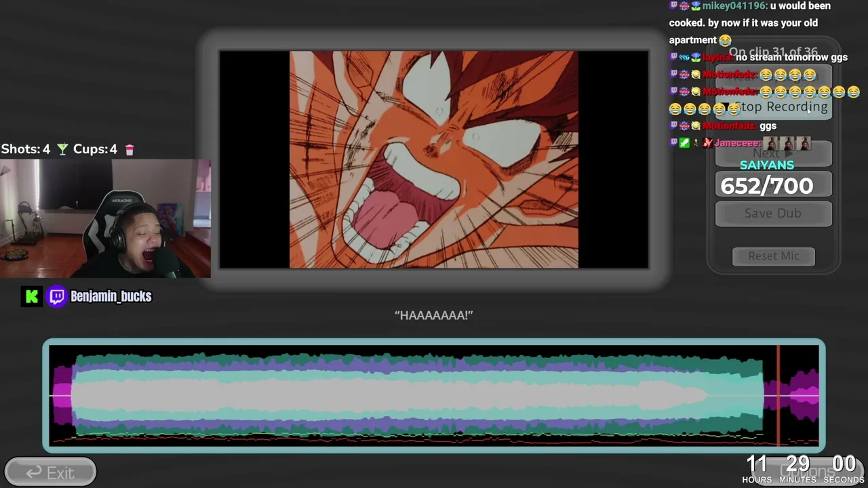Click the Exit button

(x=50, y=472)
